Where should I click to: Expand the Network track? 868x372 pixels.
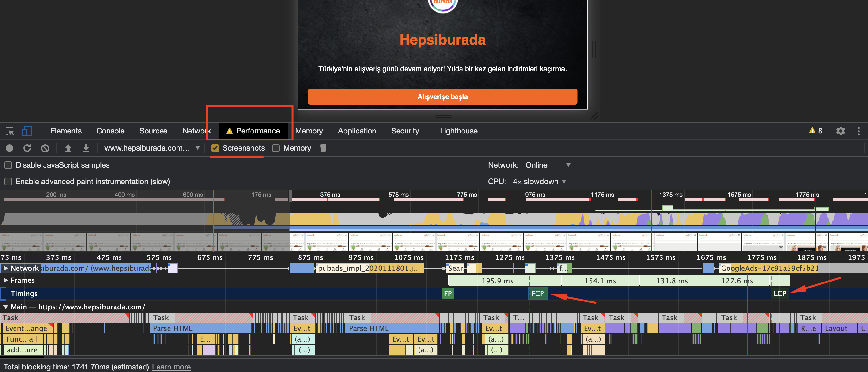[x=5, y=269]
